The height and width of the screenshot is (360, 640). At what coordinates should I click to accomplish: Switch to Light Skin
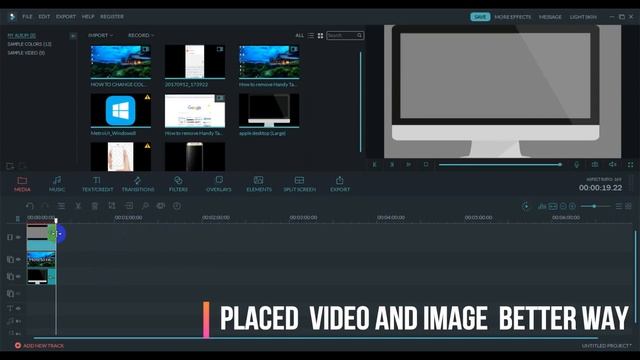(x=583, y=17)
